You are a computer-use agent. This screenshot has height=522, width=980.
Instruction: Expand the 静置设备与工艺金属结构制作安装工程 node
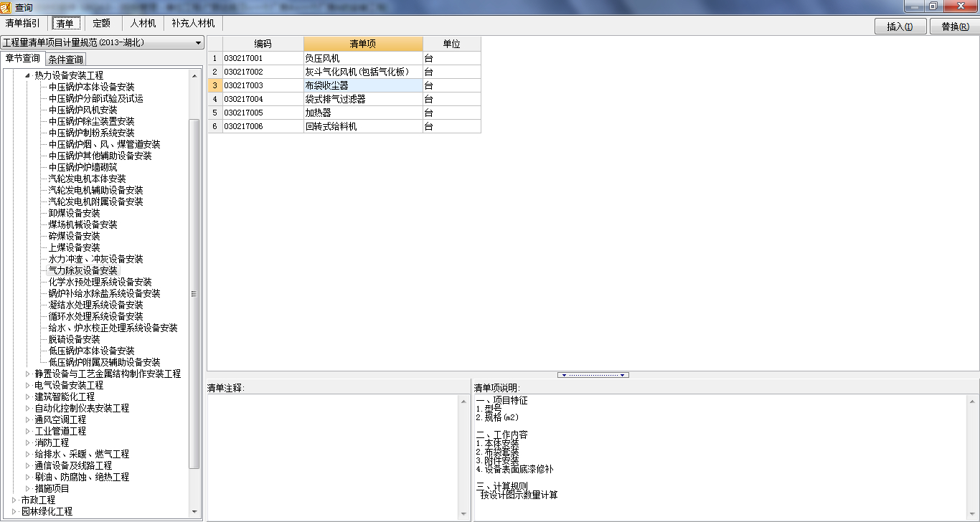click(28, 374)
